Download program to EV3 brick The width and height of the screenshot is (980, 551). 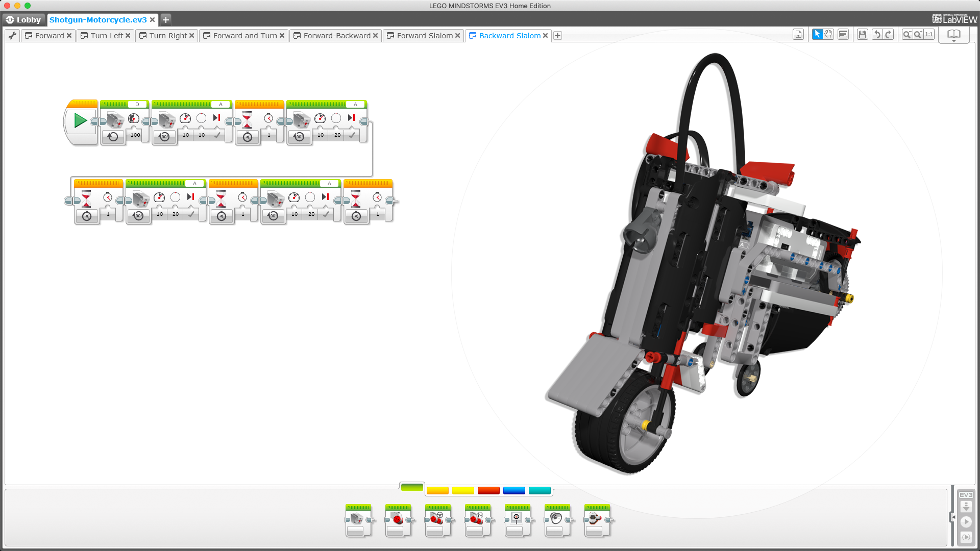pos(966,507)
